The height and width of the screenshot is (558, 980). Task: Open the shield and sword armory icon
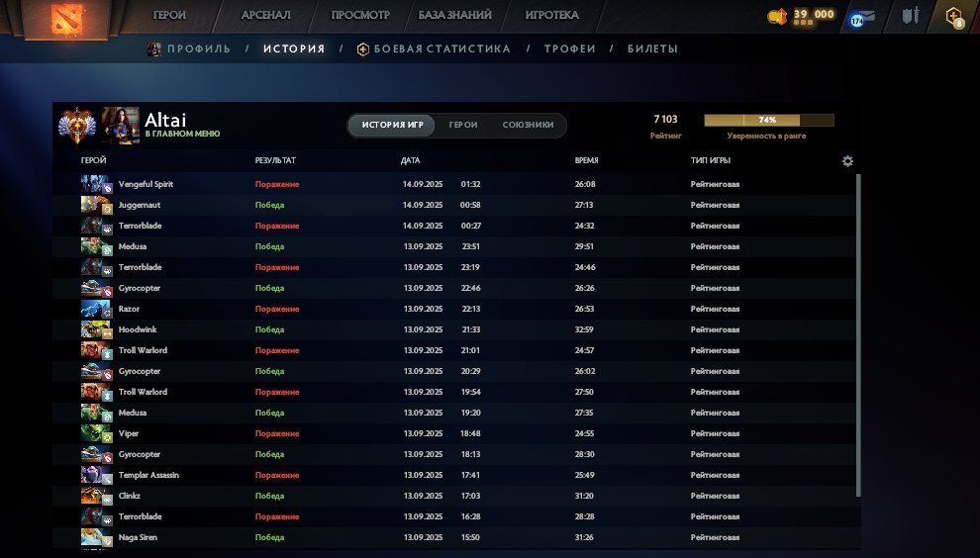[x=911, y=16]
